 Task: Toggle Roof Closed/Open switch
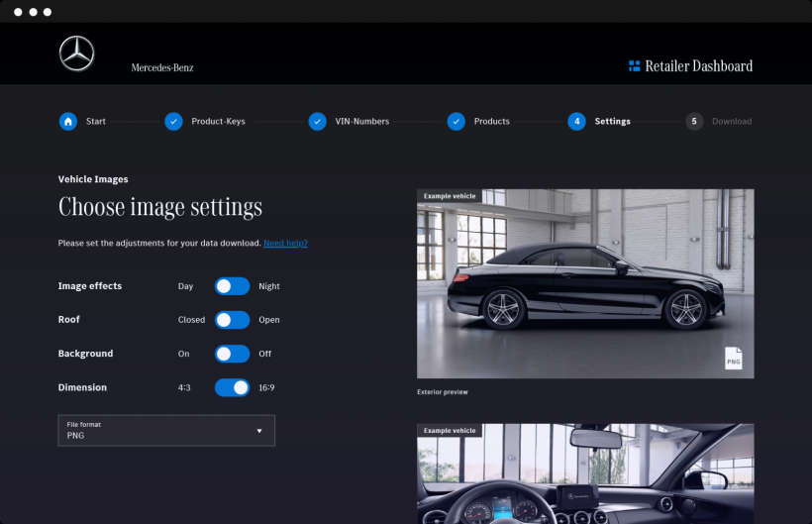point(232,320)
